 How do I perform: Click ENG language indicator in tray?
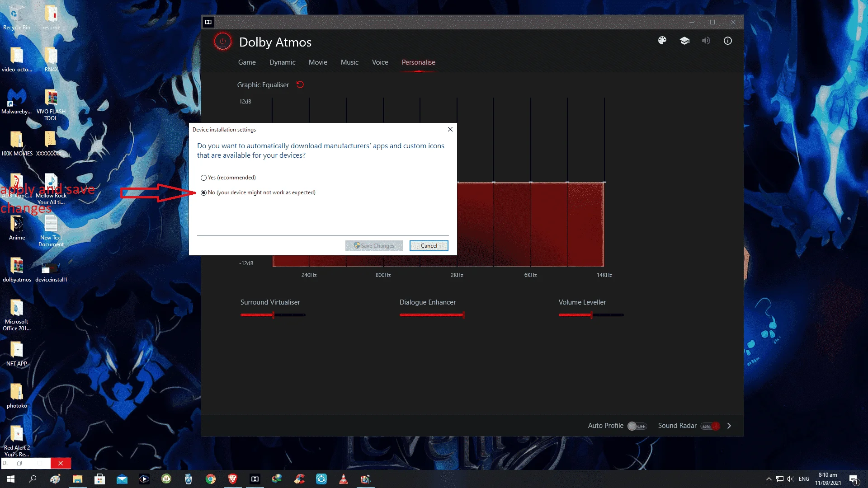pyautogui.click(x=804, y=479)
